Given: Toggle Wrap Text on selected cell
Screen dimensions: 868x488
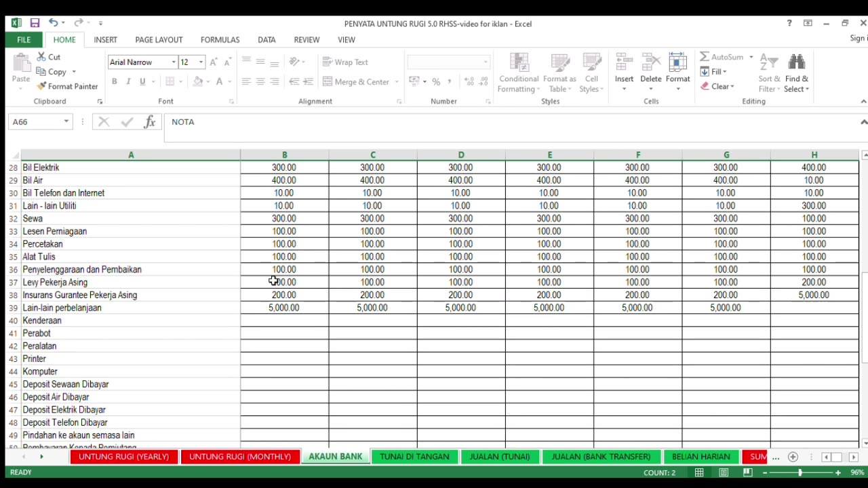Looking at the screenshot, I should point(346,62).
